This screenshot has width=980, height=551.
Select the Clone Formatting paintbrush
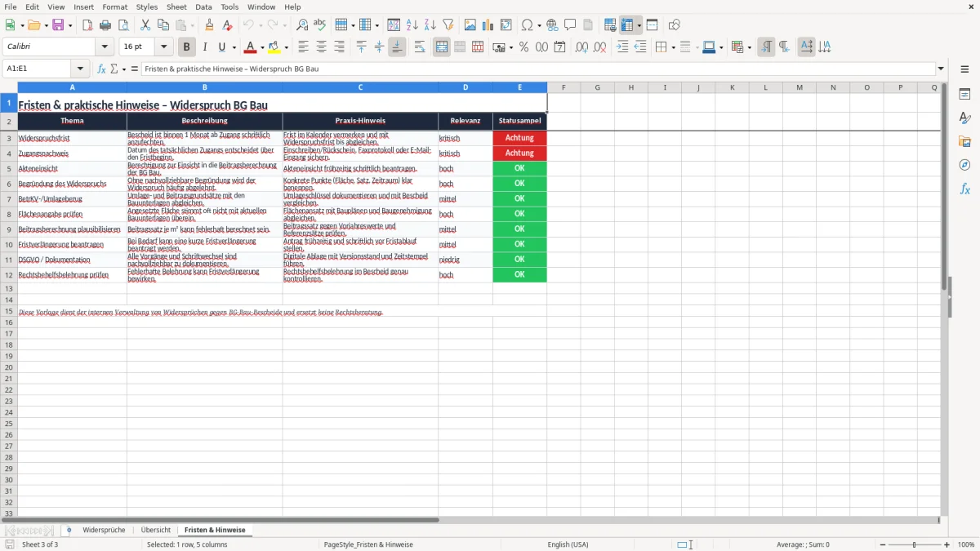(x=210, y=25)
